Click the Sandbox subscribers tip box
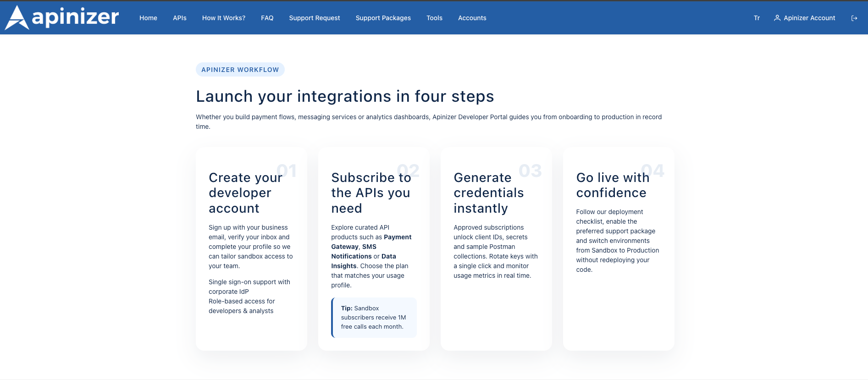This screenshot has height=380, width=868. pos(374,318)
